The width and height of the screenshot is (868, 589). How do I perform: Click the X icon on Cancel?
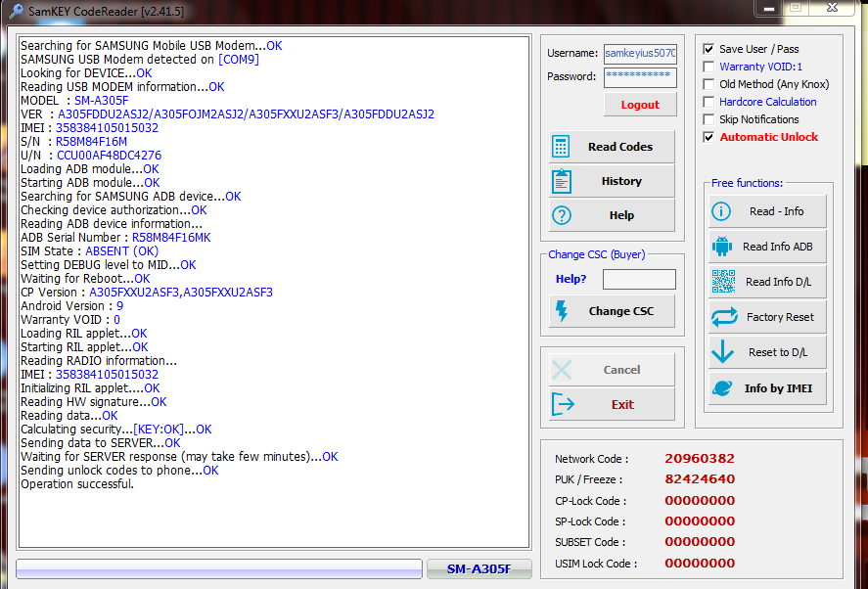(x=562, y=370)
